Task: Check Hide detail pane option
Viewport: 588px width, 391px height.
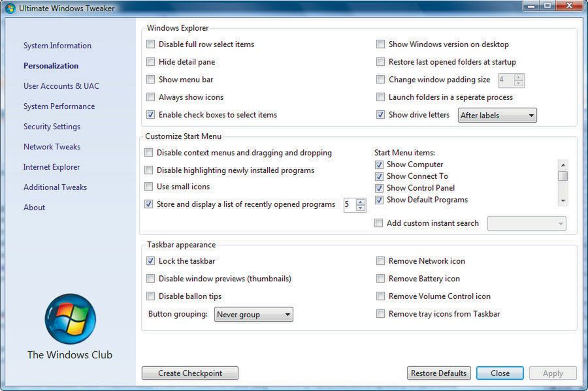Action: tap(150, 62)
